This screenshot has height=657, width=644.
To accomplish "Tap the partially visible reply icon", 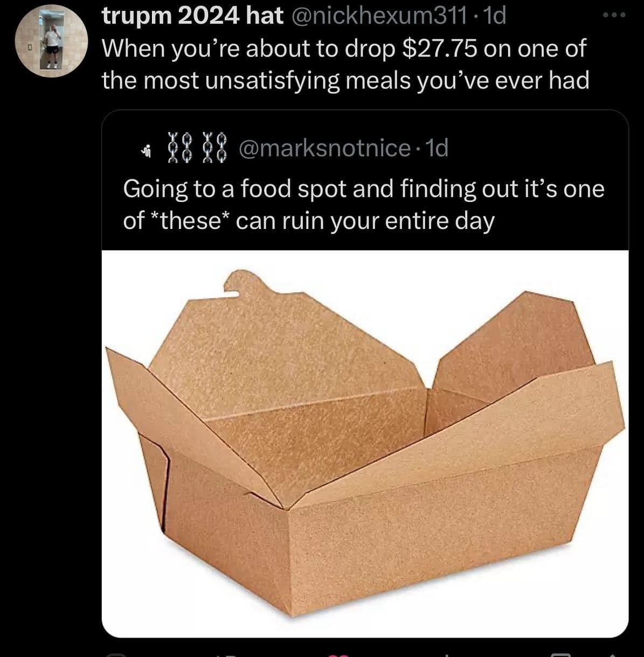I will 115,655.
